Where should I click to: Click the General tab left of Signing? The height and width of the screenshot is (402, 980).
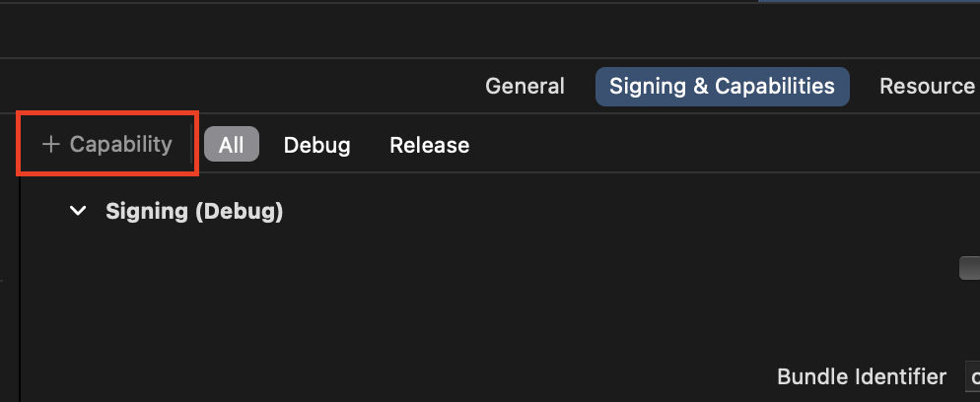click(525, 87)
